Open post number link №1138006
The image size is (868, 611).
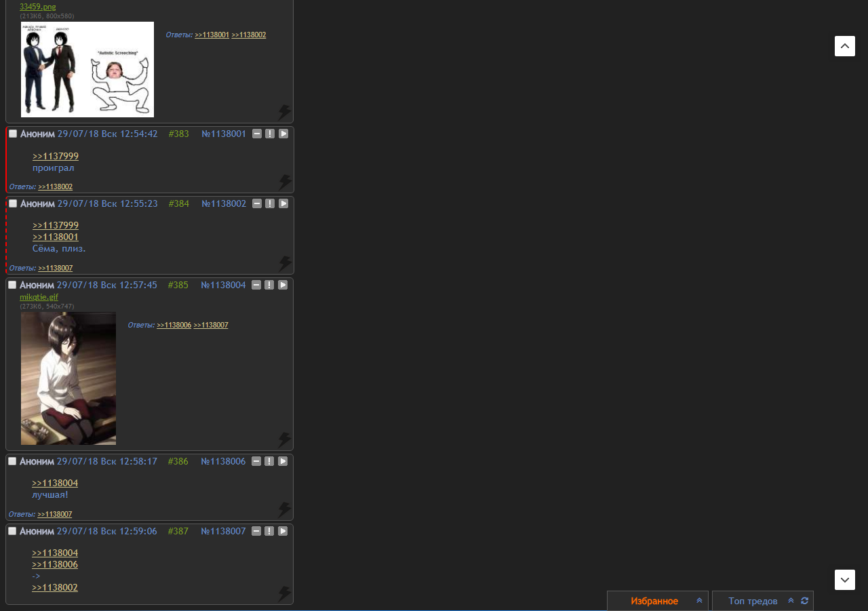click(223, 462)
